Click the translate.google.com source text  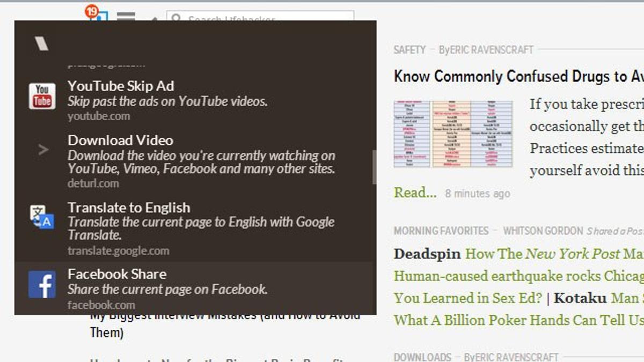click(x=118, y=250)
